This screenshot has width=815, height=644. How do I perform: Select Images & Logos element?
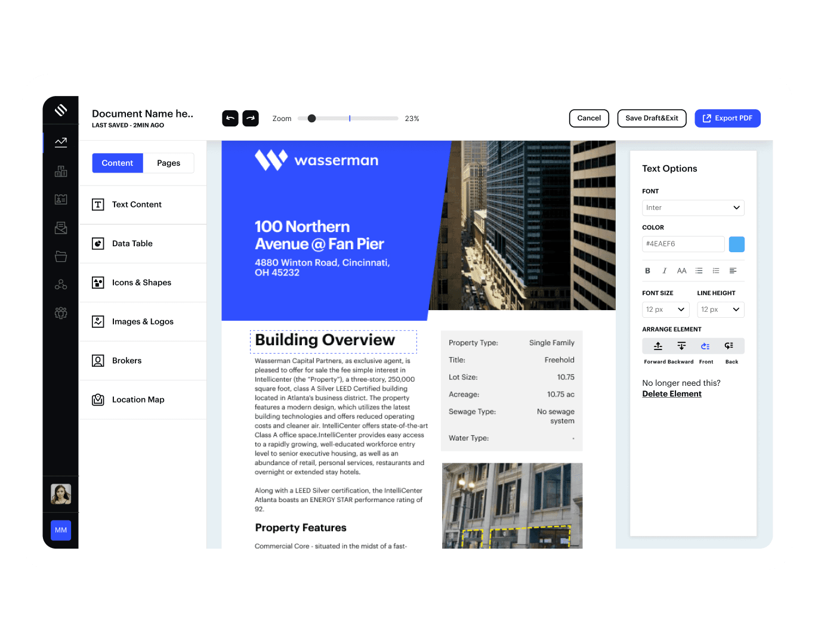pos(143,321)
